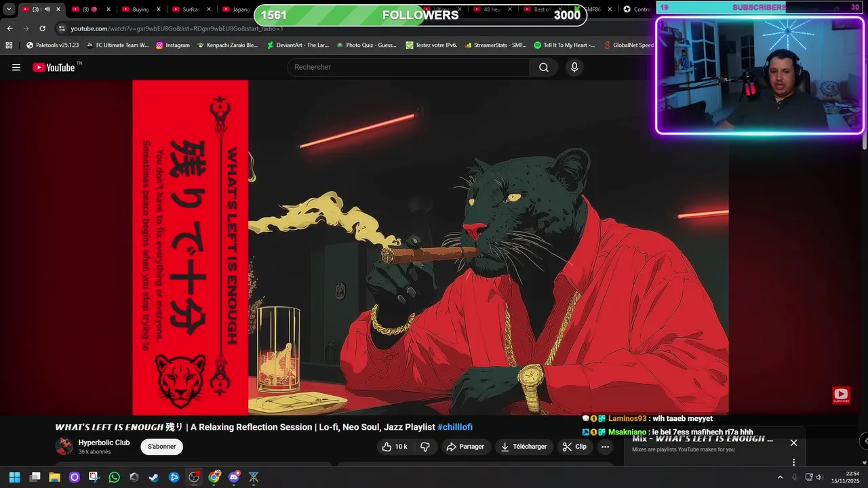
Task: Go back with browser back arrow
Action: [x=9, y=28]
